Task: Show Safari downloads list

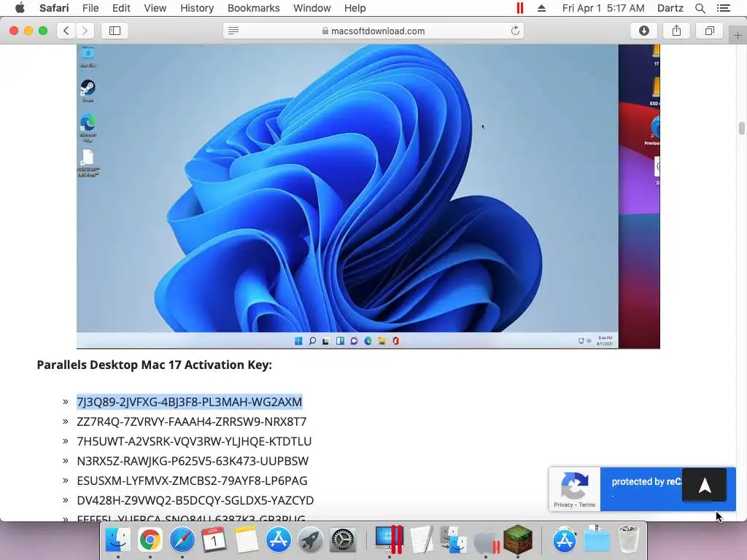Action: pos(643,31)
